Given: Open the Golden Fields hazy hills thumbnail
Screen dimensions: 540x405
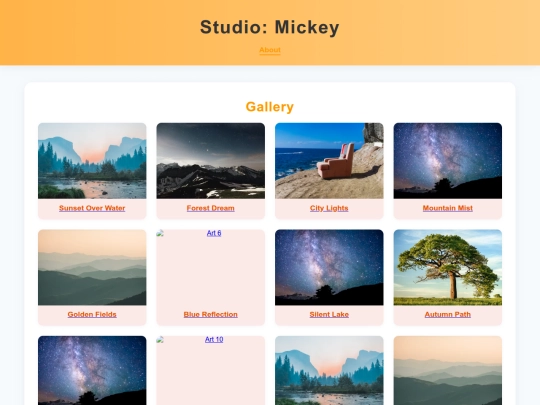Looking at the screenshot, I should [92, 267].
